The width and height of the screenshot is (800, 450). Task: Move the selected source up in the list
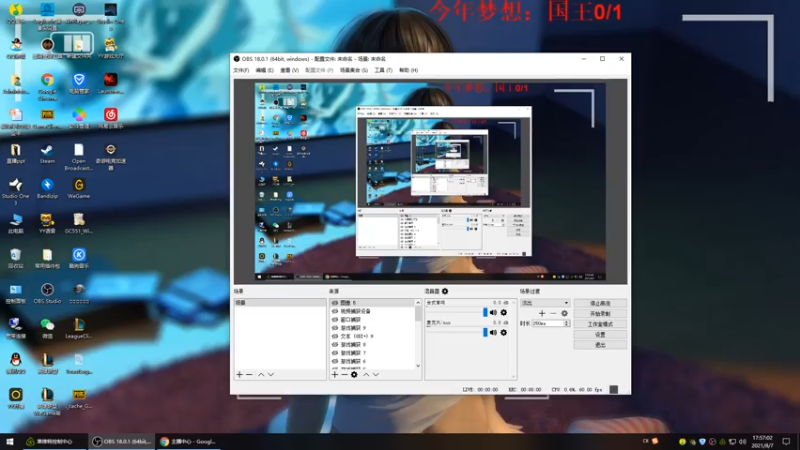(366, 374)
